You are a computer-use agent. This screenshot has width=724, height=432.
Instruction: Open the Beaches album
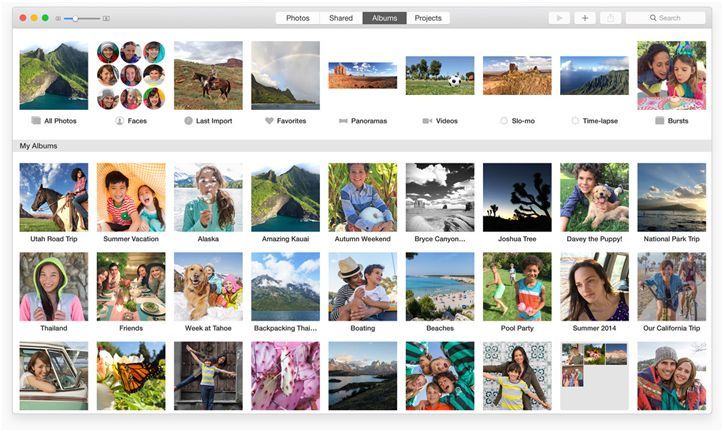pos(440,287)
